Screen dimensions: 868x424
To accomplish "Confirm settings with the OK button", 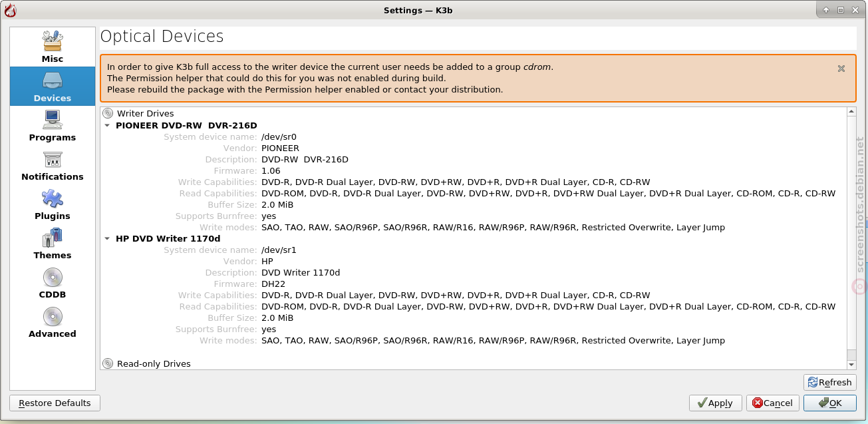I will click(830, 403).
